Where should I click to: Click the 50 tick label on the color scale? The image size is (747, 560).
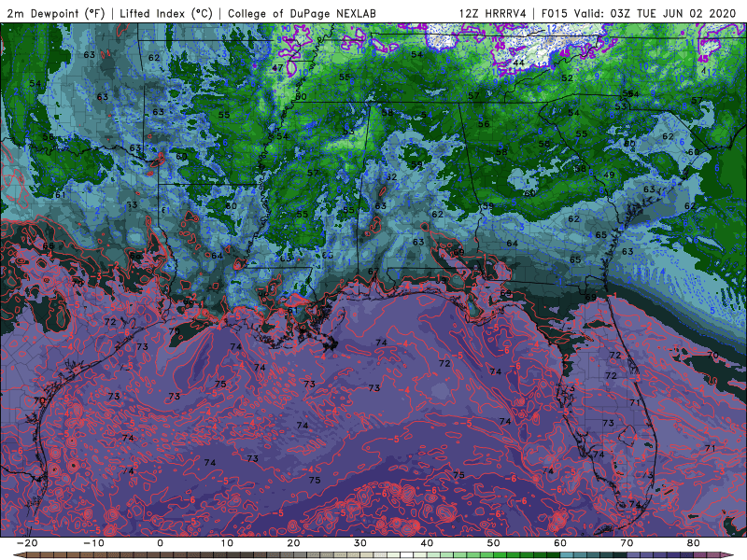tap(494, 543)
